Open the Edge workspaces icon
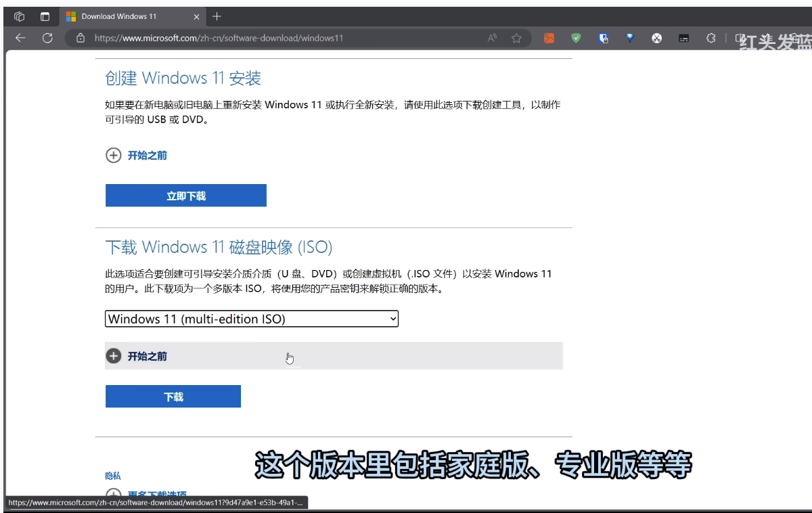Viewport: 812px width, 513px height. click(20, 16)
